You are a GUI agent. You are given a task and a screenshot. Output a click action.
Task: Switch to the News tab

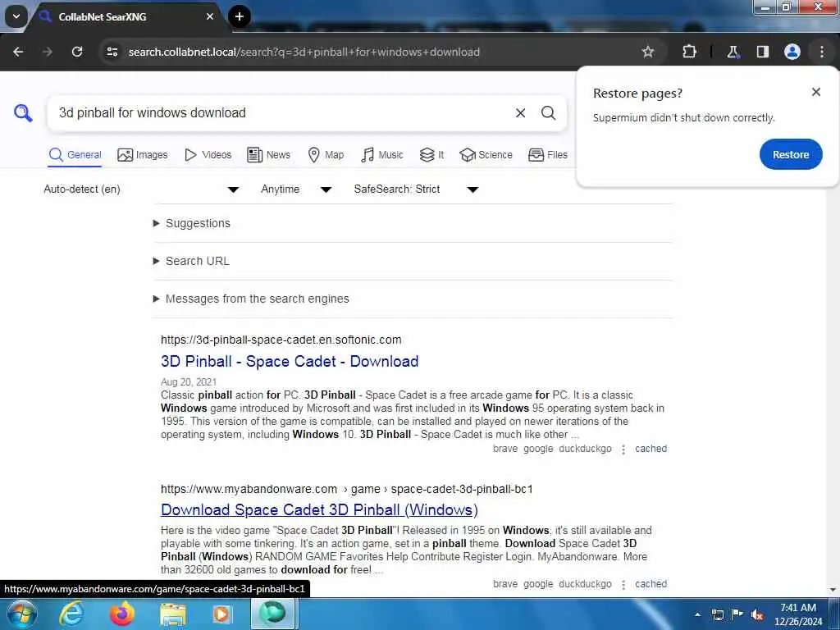268,155
